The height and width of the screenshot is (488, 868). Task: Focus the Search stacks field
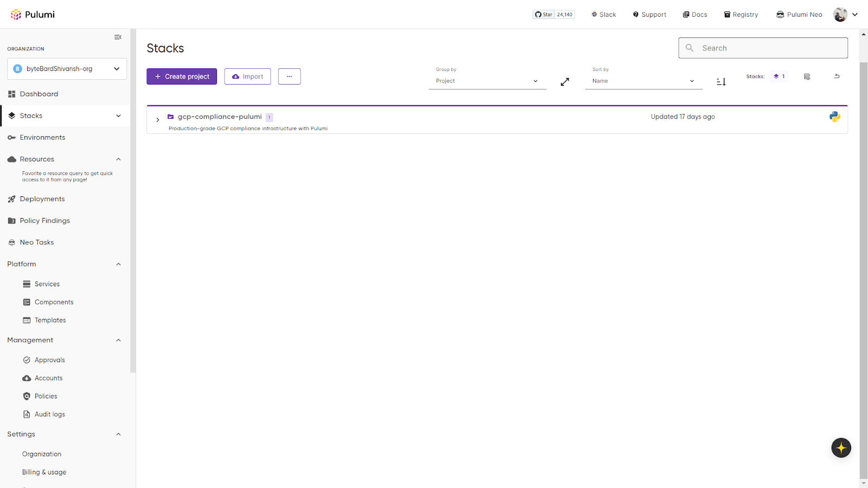click(763, 48)
